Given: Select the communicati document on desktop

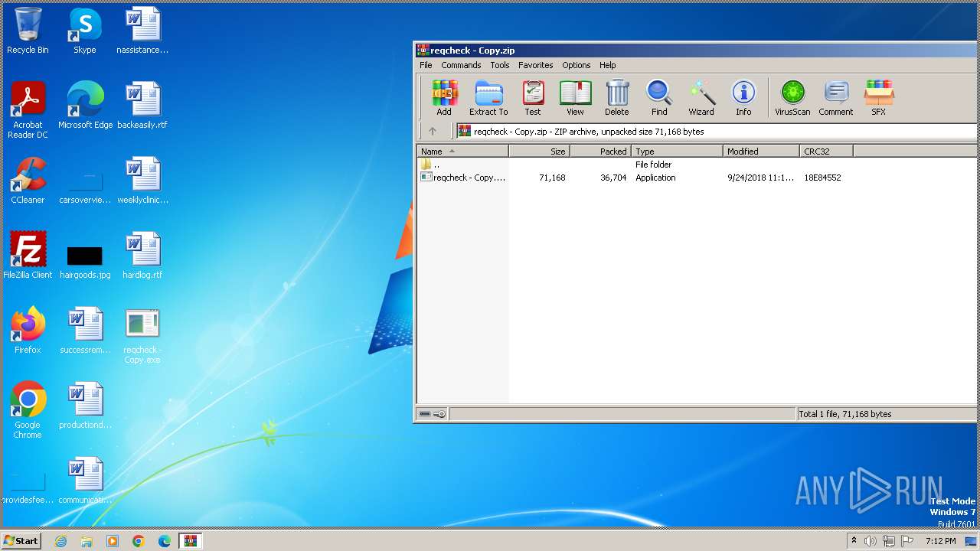Looking at the screenshot, I should (x=85, y=481).
